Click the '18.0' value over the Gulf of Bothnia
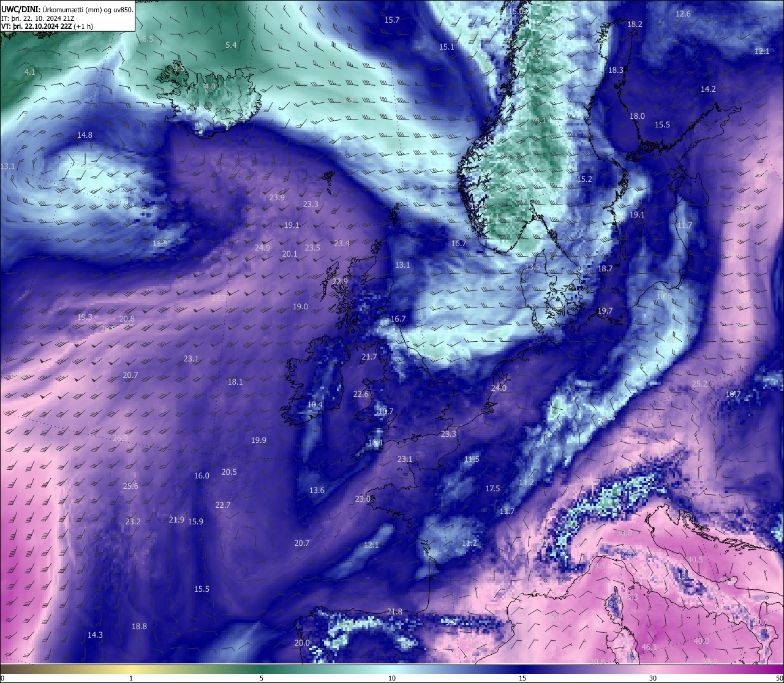784x683 pixels. point(637,116)
